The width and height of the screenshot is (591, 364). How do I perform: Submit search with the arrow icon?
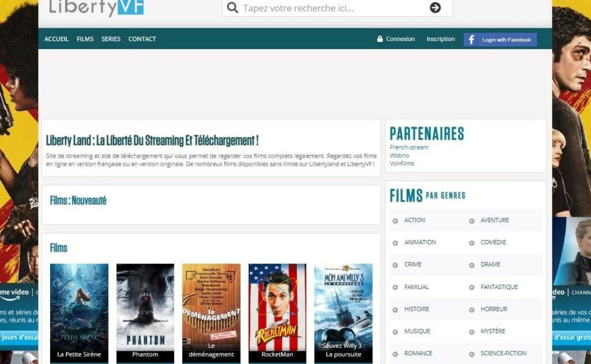(x=435, y=7)
